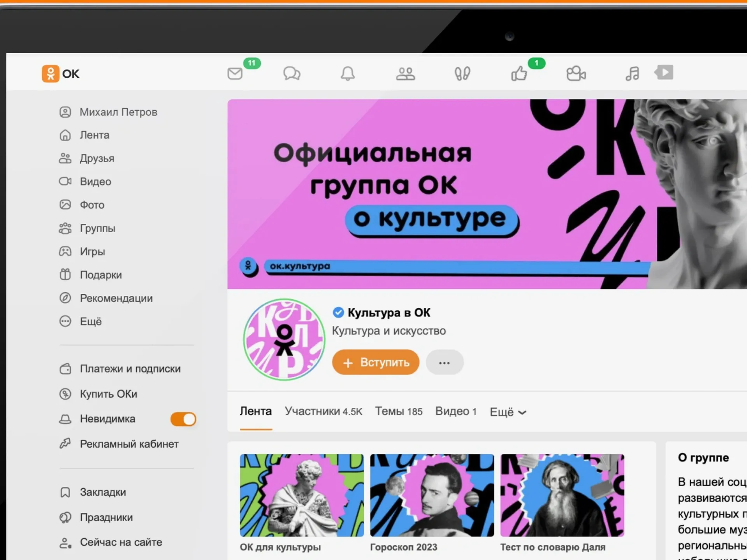The height and width of the screenshot is (560, 747).
Task: Toggle the Невидимка invisible mode switch
Action: [183, 419]
